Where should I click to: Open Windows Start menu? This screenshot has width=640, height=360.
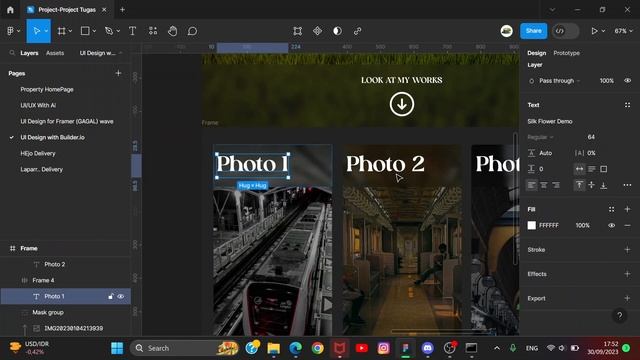[117, 348]
